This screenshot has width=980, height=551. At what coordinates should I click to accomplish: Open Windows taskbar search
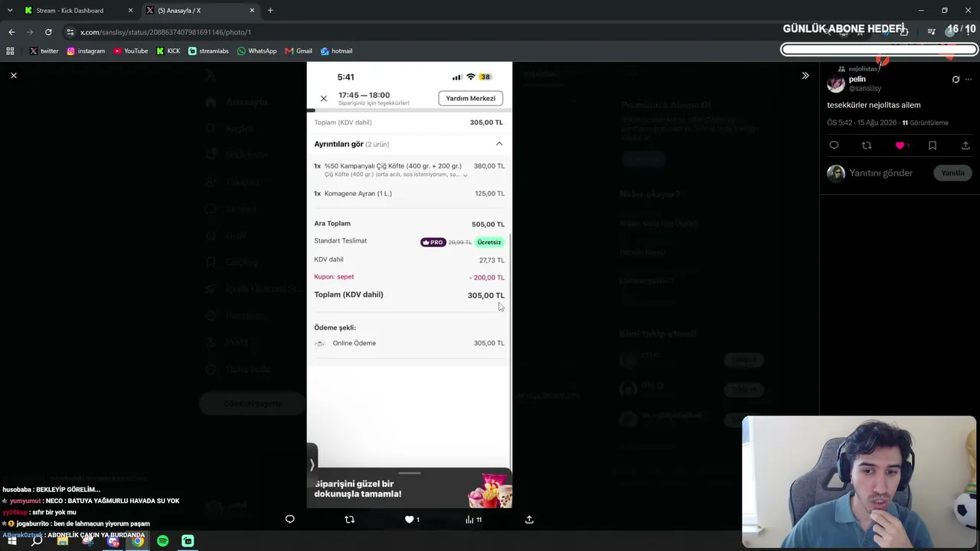click(37, 541)
